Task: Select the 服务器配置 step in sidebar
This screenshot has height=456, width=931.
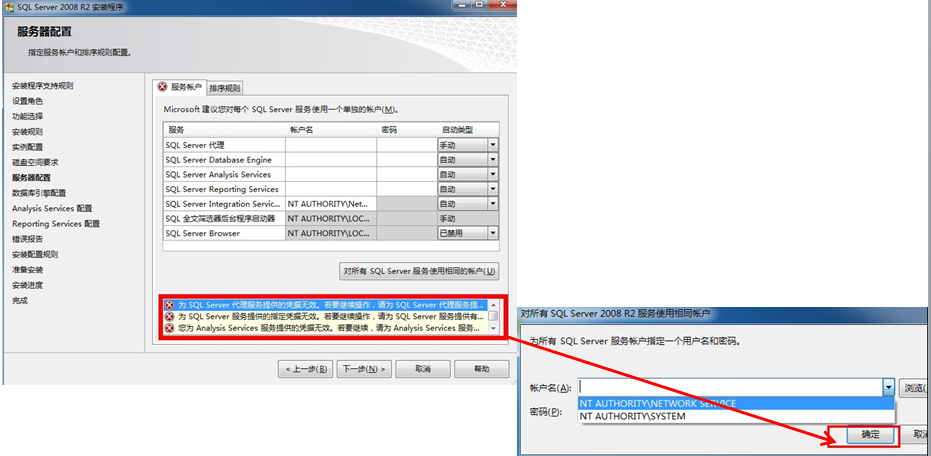Action: pos(31,178)
